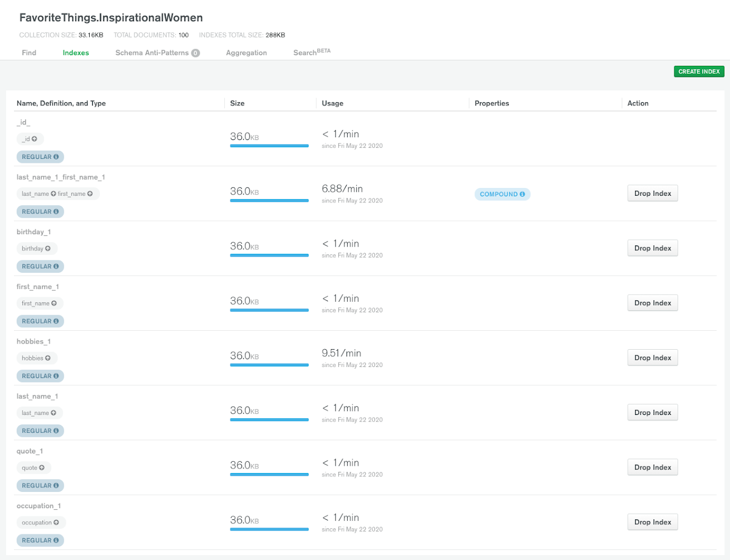730x560 pixels.
Task: Drop the first_name_1 index
Action: click(x=652, y=303)
